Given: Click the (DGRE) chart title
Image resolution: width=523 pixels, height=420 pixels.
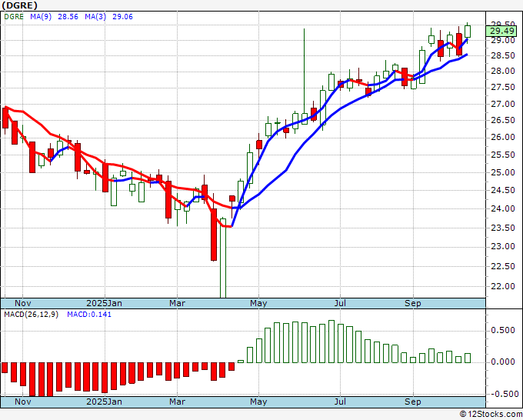Looking at the screenshot, I should (19, 5).
